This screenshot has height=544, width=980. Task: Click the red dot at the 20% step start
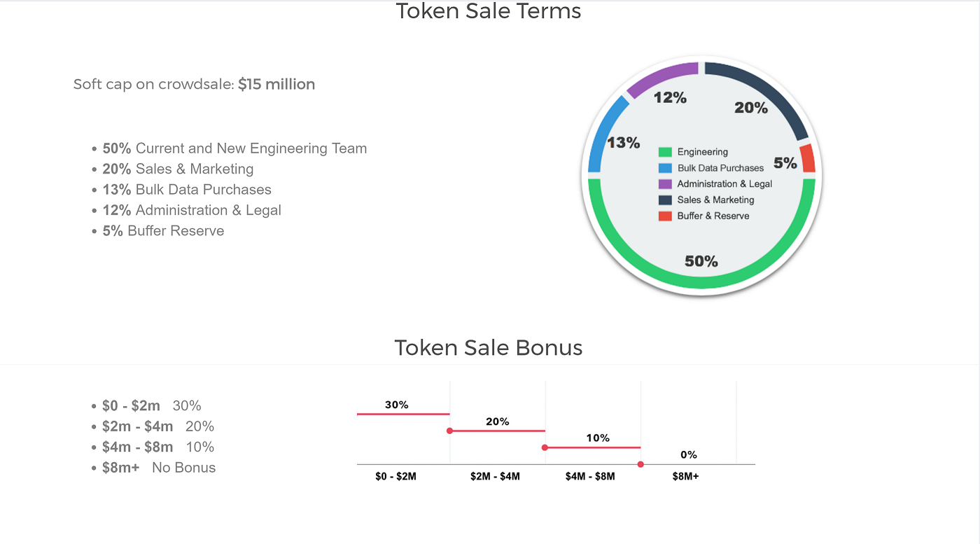(449, 431)
